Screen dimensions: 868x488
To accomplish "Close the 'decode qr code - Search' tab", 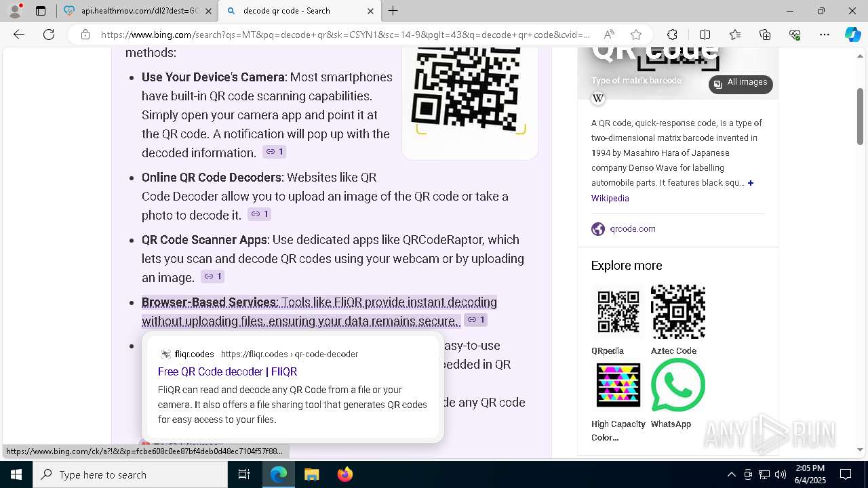I will (370, 11).
